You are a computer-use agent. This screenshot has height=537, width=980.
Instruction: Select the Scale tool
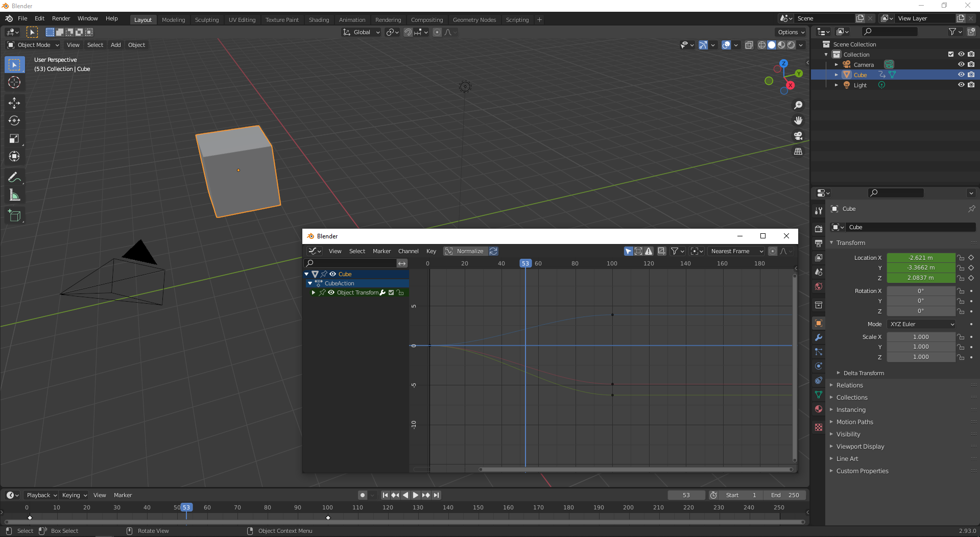point(14,138)
